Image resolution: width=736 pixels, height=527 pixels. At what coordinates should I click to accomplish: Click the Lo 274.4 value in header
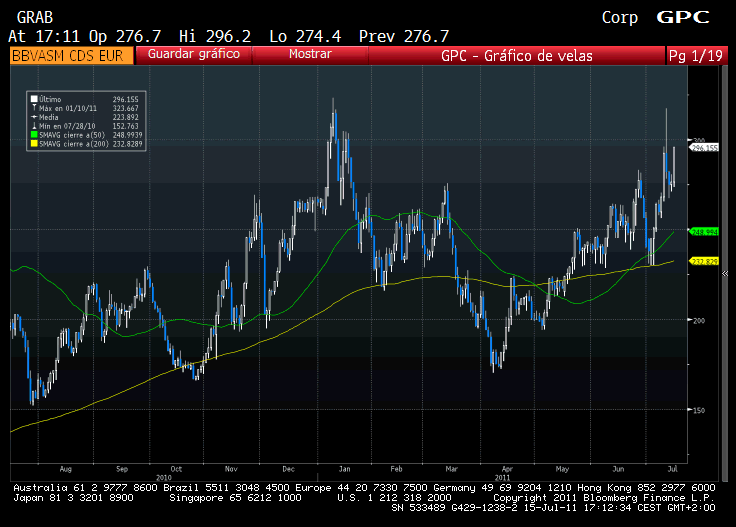(305, 36)
